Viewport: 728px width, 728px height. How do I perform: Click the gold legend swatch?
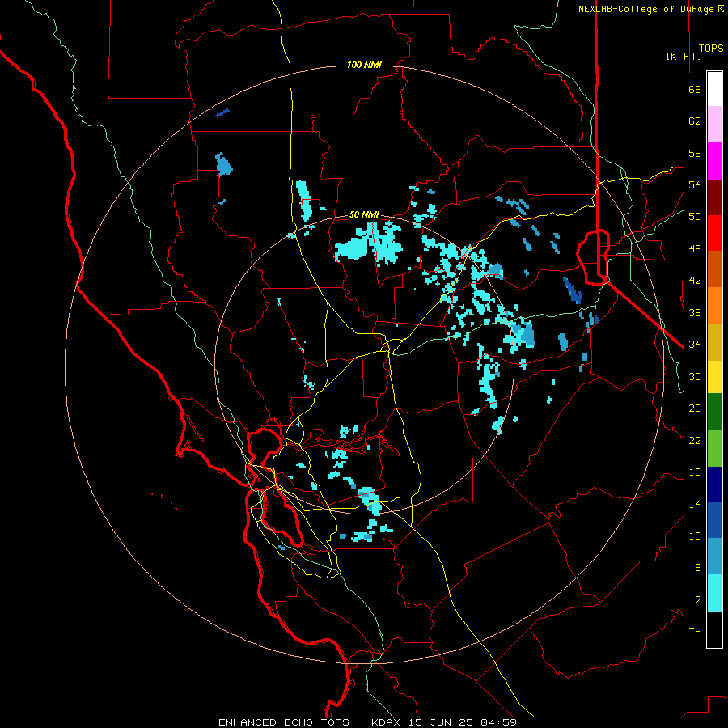click(x=714, y=342)
